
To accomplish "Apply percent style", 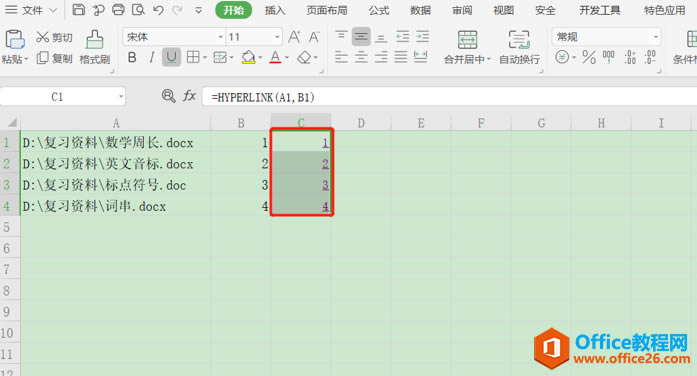I will pos(589,57).
